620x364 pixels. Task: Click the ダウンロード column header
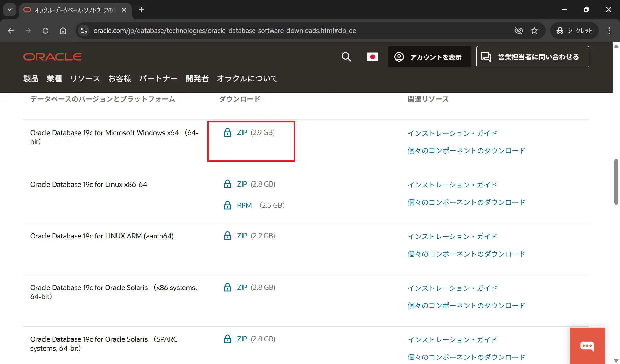(x=240, y=99)
